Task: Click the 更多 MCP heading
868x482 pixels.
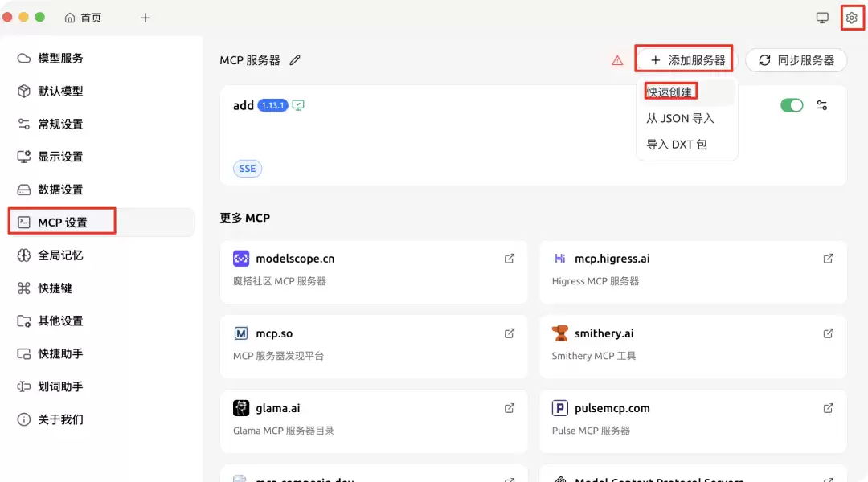Action: click(x=244, y=218)
